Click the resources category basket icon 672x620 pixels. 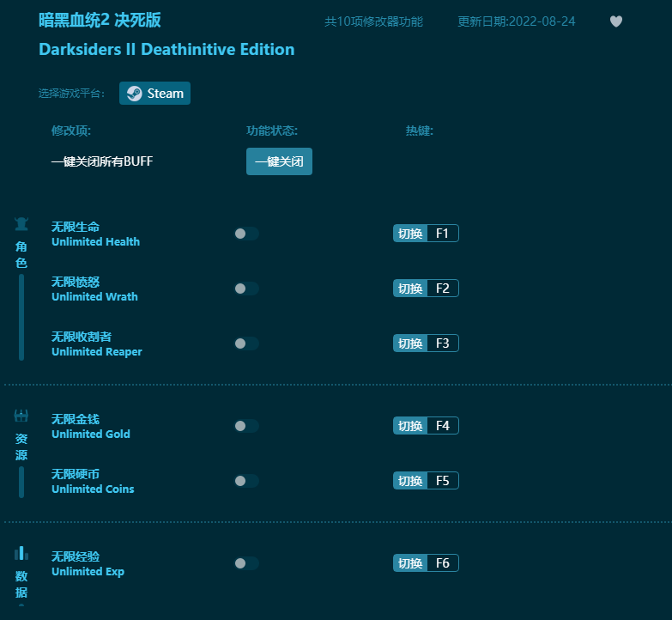pos(21,416)
